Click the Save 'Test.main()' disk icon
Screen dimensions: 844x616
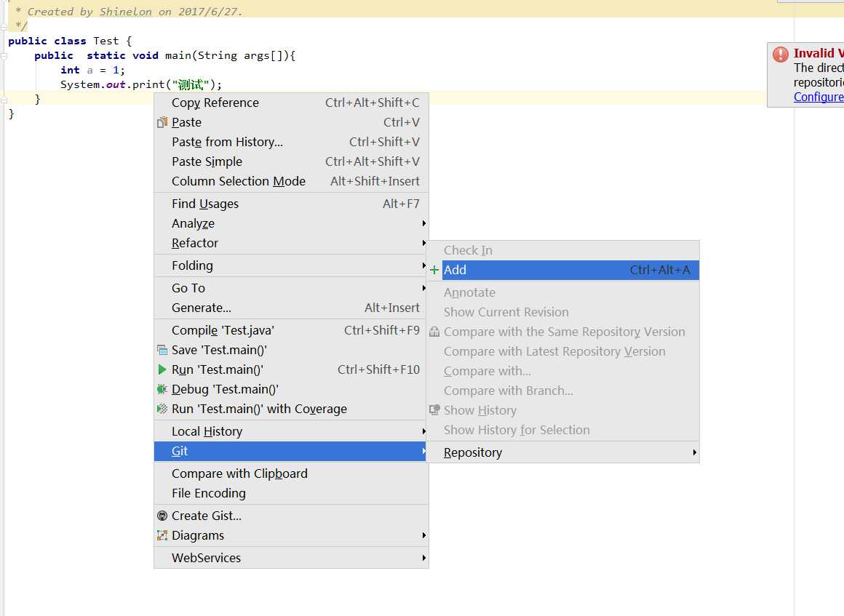point(162,350)
